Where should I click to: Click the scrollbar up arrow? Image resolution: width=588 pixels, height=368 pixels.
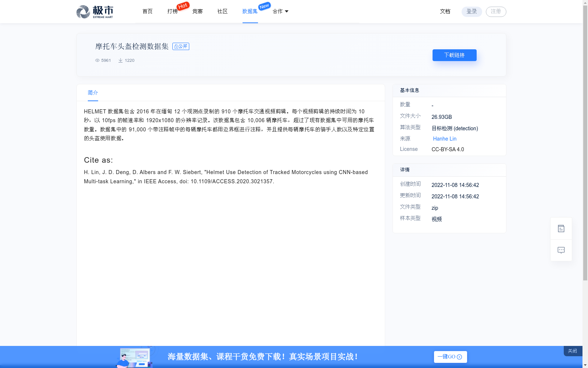tap(585, 3)
